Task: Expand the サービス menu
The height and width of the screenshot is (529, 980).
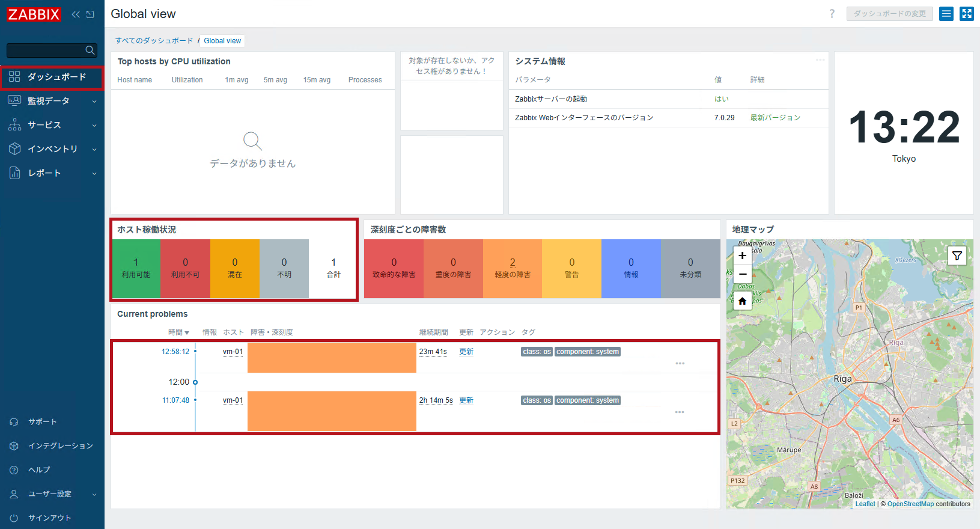Action: point(52,125)
